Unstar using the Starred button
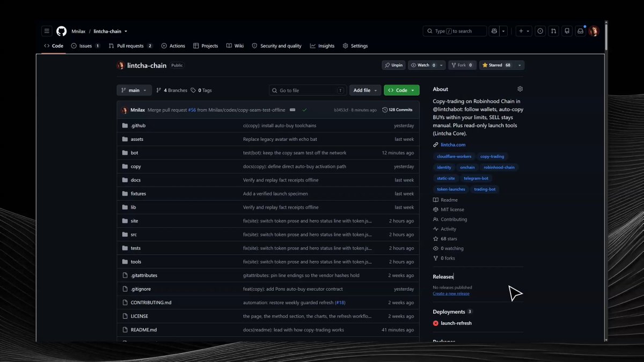This screenshot has height=362, width=644. click(x=496, y=65)
